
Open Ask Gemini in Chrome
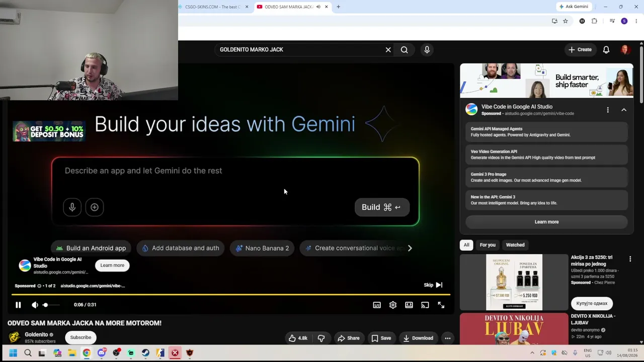[x=574, y=7]
